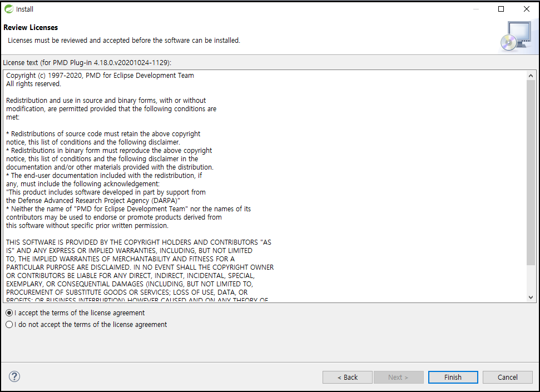This screenshot has height=392, width=540.
Task: Click the install wizard CD computer image
Action: coord(516,37)
